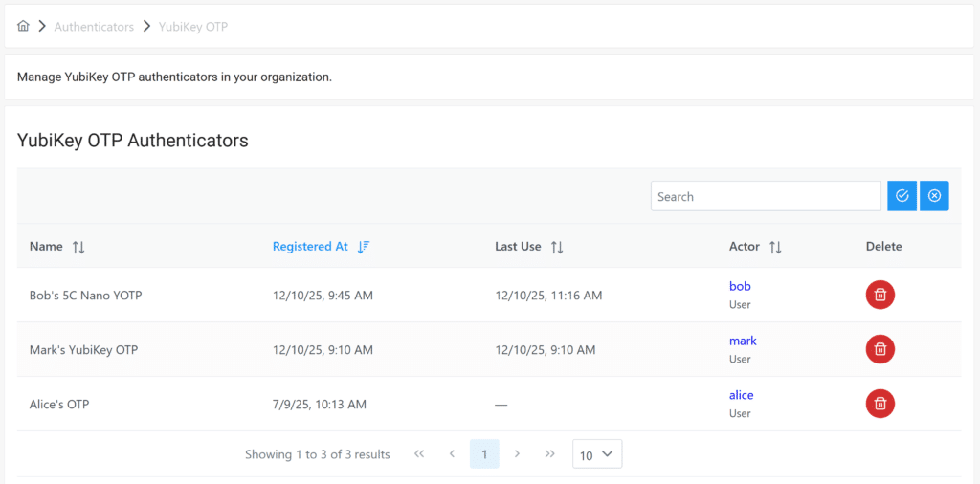
Task: Open actor alice's profile link
Action: (x=742, y=395)
